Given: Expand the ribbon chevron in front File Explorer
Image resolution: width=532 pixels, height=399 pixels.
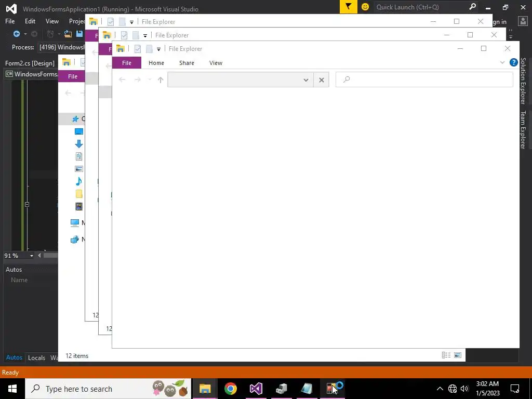Looking at the screenshot, I should pos(502,62).
